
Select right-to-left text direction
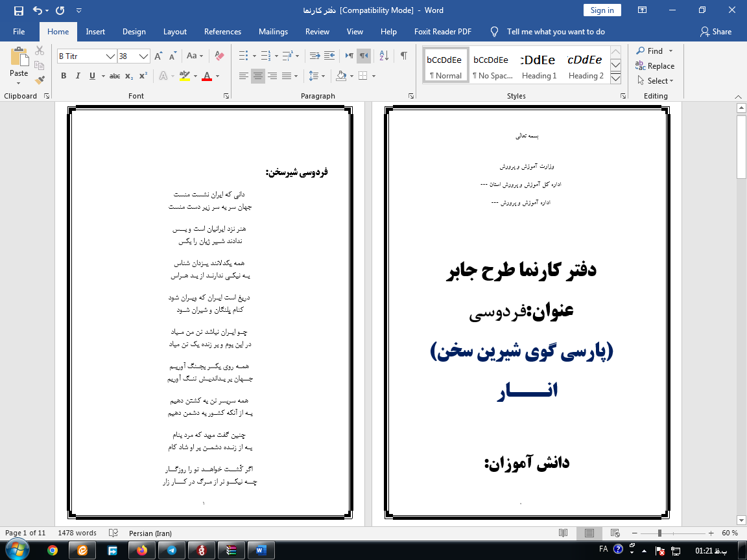(x=364, y=56)
